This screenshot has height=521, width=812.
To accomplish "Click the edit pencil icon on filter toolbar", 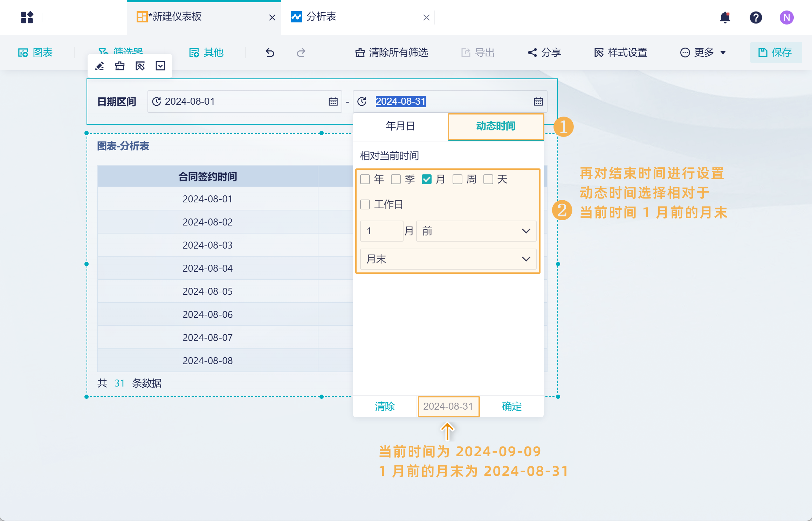I will (x=99, y=66).
